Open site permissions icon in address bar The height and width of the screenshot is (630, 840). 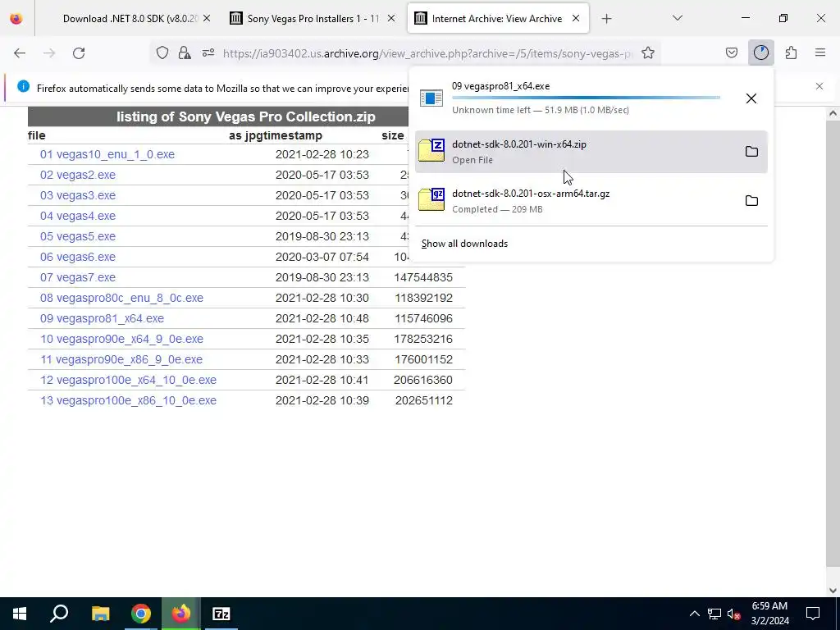coord(208,52)
